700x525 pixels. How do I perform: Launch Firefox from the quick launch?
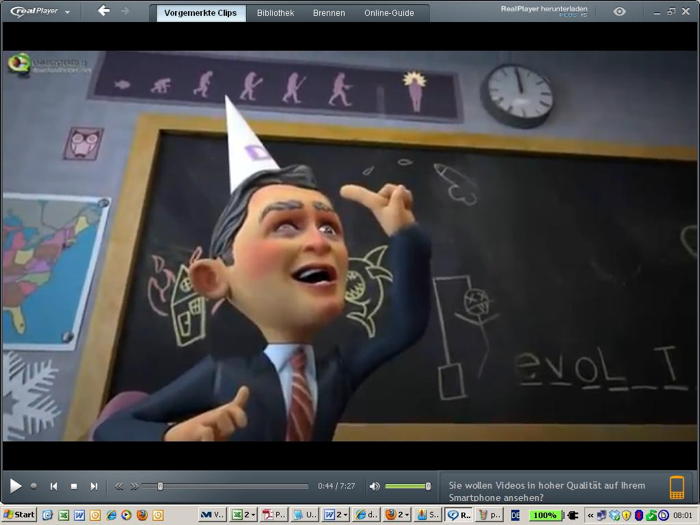[x=142, y=515]
